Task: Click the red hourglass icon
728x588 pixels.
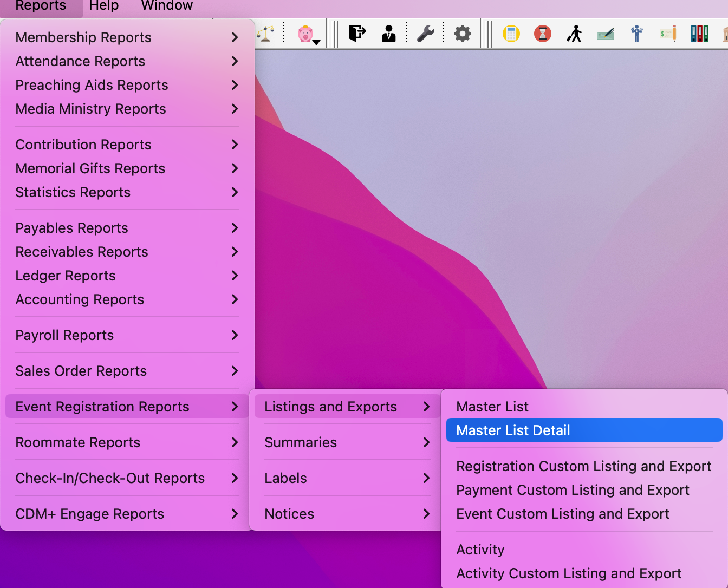Action: pos(542,34)
